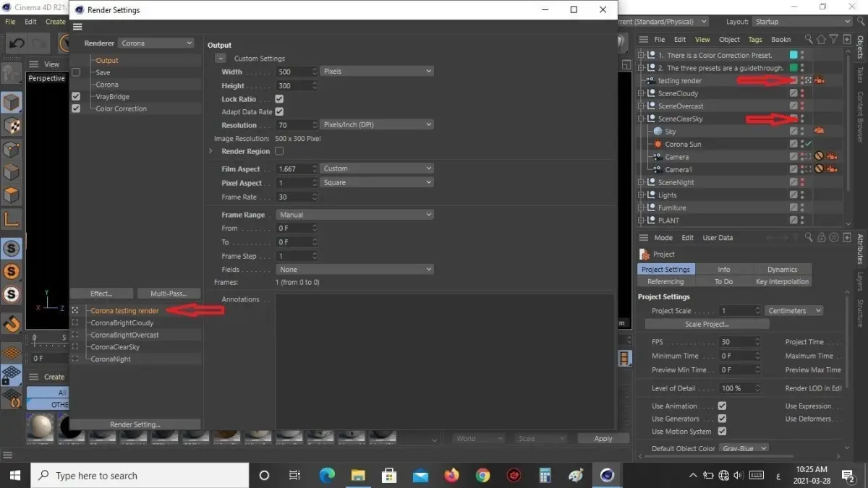
Task: Open the Film Aspect Custom dropdown
Action: click(377, 168)
